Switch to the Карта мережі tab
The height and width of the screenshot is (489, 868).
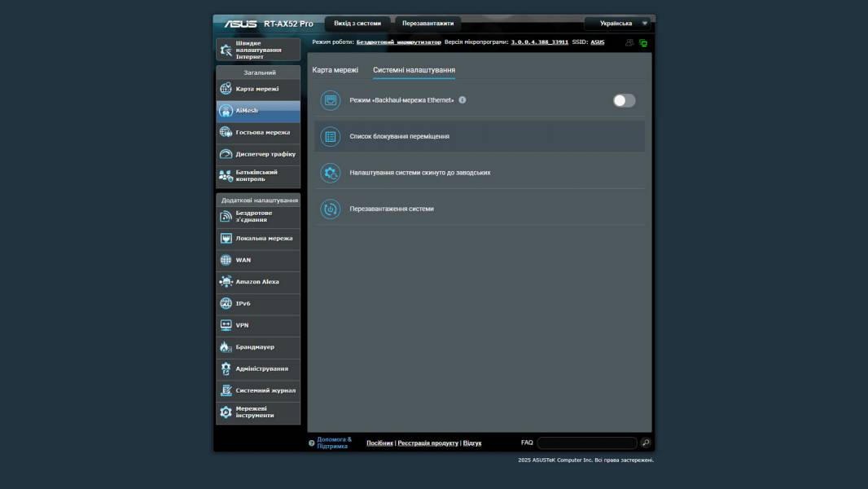[x=335, y=70]
